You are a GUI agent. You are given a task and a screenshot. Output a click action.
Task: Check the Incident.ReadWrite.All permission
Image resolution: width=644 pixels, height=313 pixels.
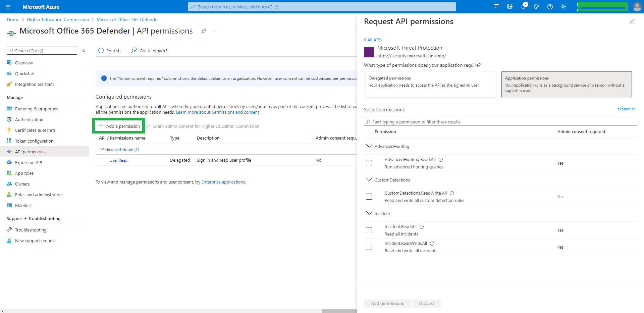point(369,247)
